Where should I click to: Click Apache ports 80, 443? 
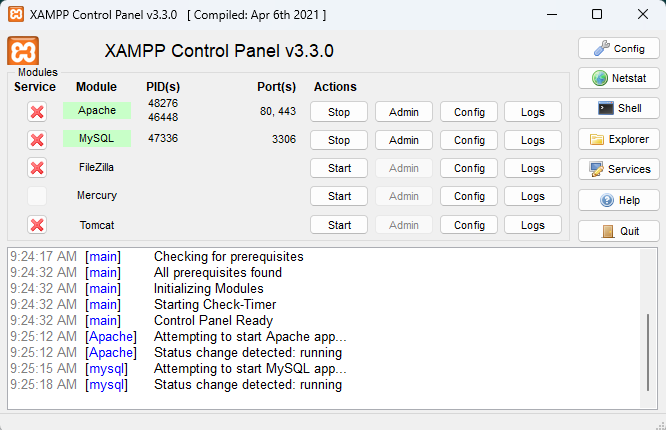tap(278, 111)
